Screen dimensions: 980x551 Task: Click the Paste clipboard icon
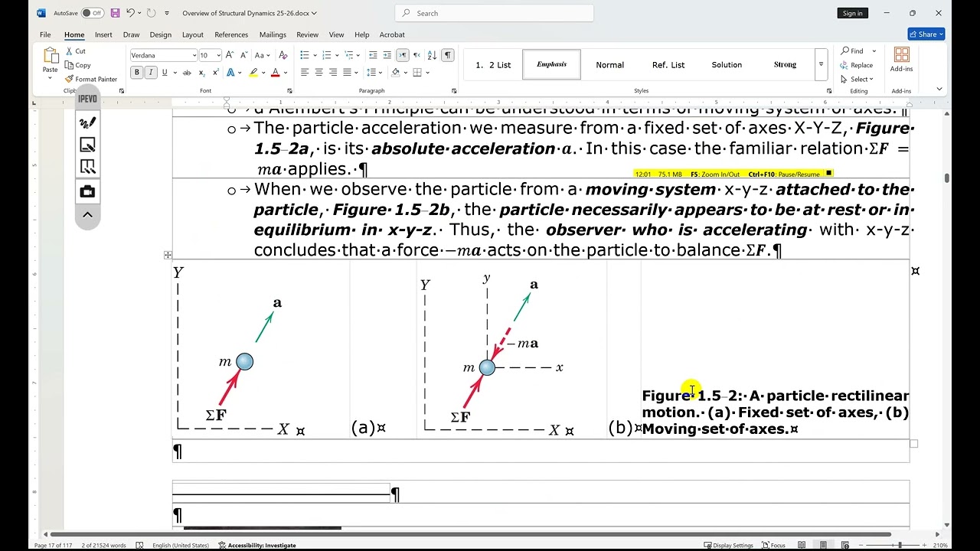(51, 56)
